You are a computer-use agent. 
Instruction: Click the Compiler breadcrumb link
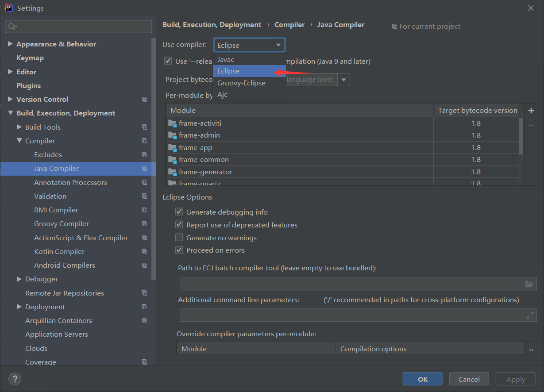pos(289,25)
